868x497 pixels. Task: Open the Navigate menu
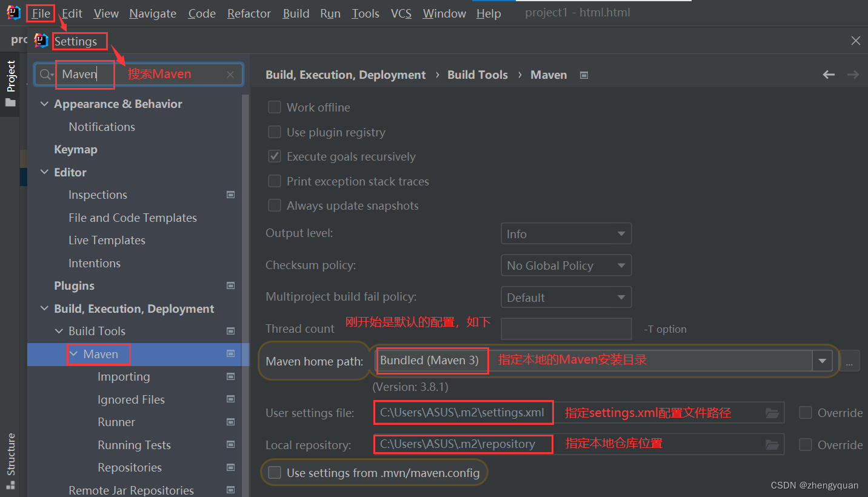tap(153, 13)
